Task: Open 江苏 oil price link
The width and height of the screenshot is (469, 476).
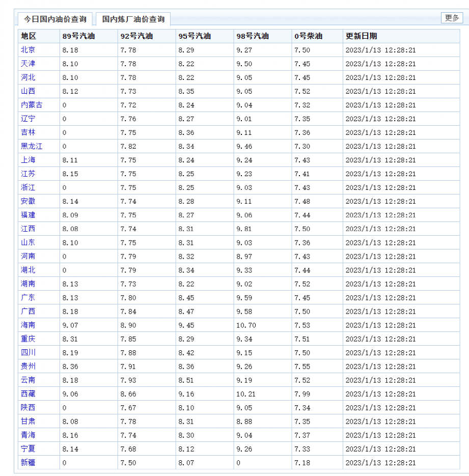Action: pos(28,174)
